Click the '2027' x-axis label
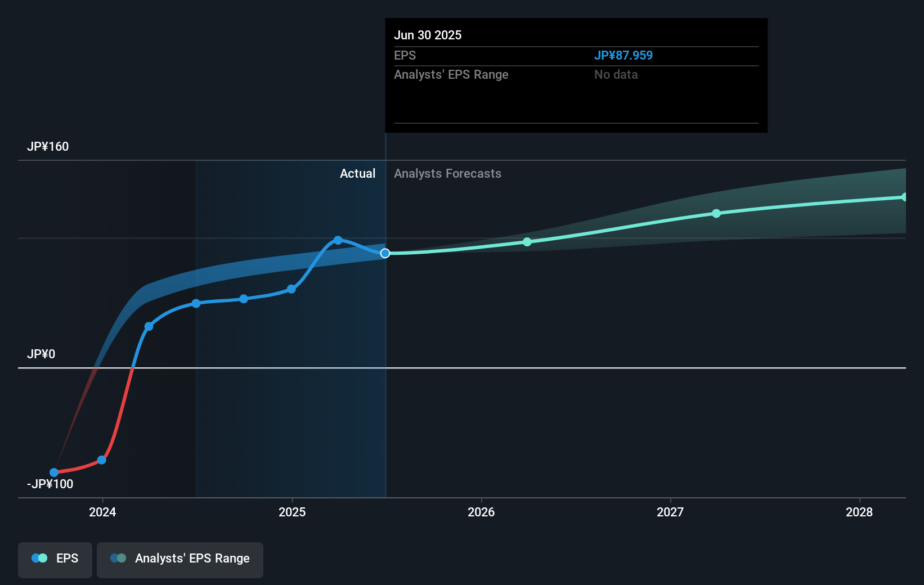 (670, 512)
